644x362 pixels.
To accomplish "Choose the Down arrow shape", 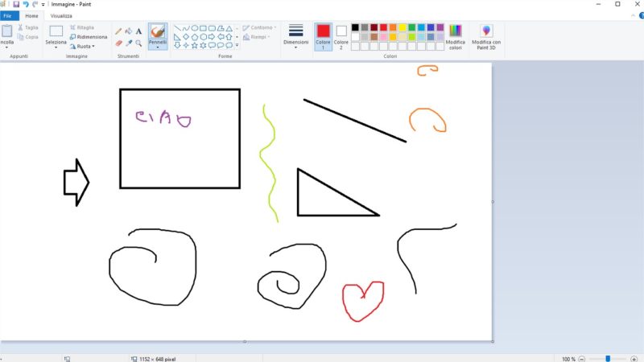I will coord(177,45).
